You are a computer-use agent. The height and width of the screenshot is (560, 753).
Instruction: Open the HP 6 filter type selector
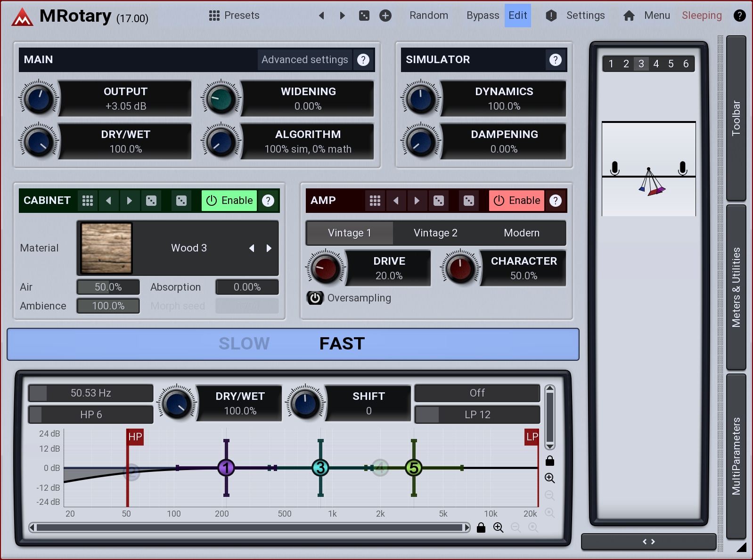[x=91, y=414]
